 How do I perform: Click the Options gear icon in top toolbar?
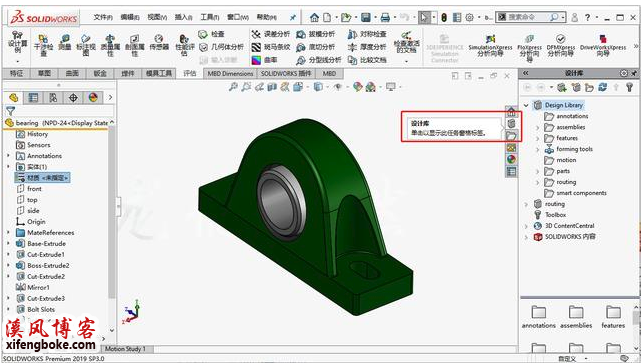pyautogui.click(x=469, y=17)
